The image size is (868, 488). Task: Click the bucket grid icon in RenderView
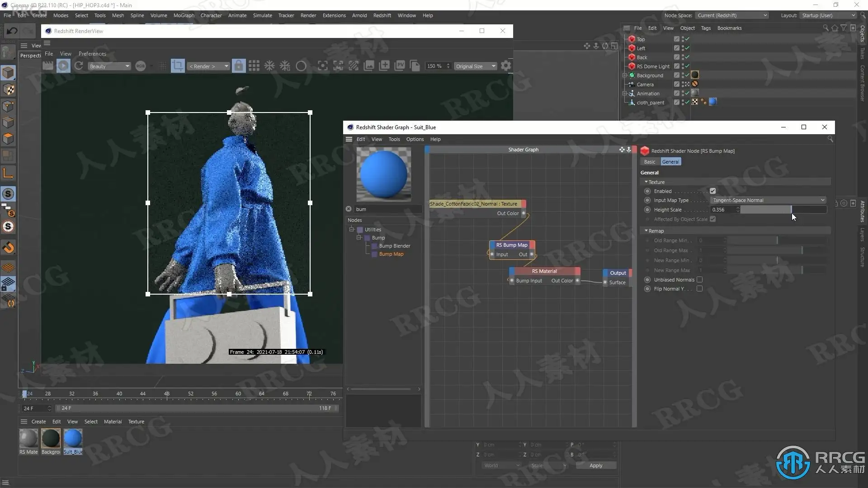(254, 66)
